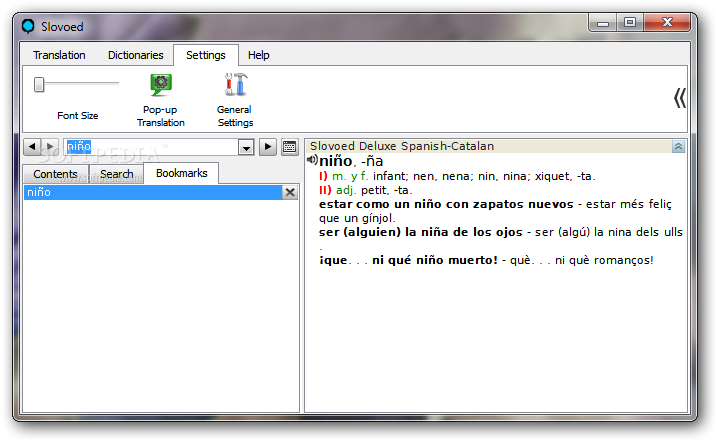Click the 'm. y f.' gender label
This screenshot has height=442, width=718.
[x=350, y=176]
